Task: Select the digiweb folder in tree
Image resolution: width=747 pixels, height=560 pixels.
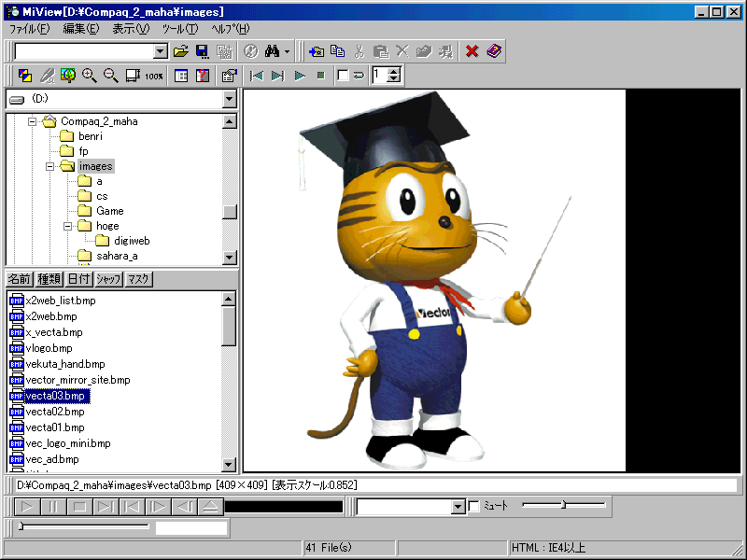Action: point(132,241)
